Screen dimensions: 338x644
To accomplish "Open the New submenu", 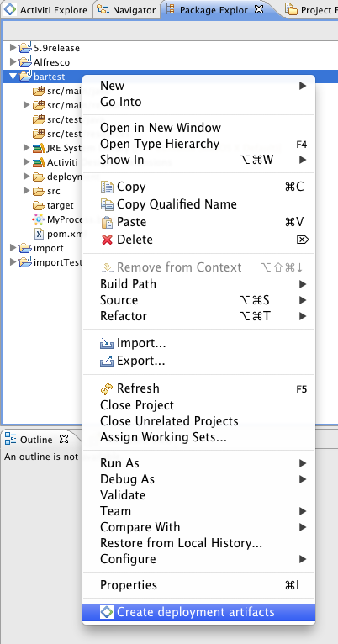I will (x=198, y=86).
